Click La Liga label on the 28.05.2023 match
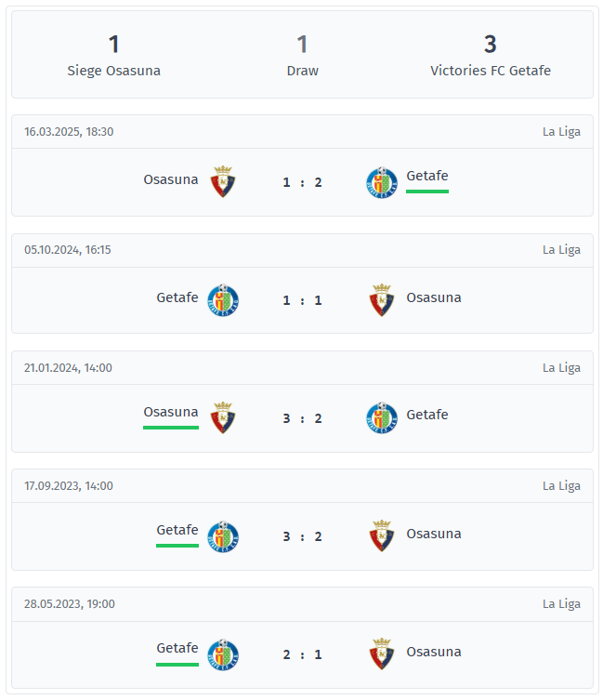 [561, 603]
